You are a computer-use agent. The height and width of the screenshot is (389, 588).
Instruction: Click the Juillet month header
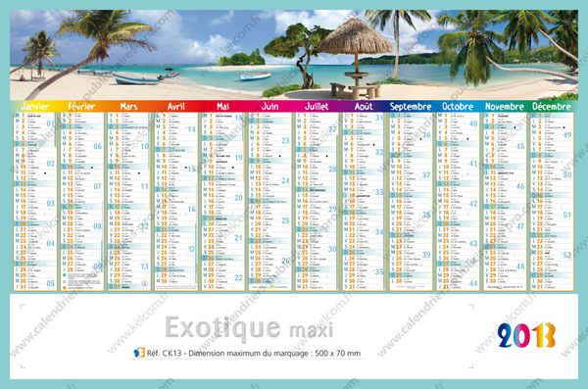317,107
